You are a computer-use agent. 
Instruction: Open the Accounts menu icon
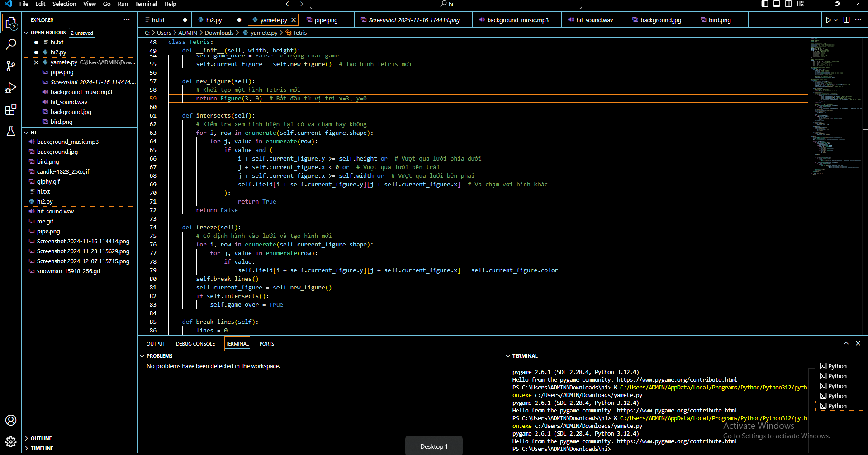click(11, 420)
